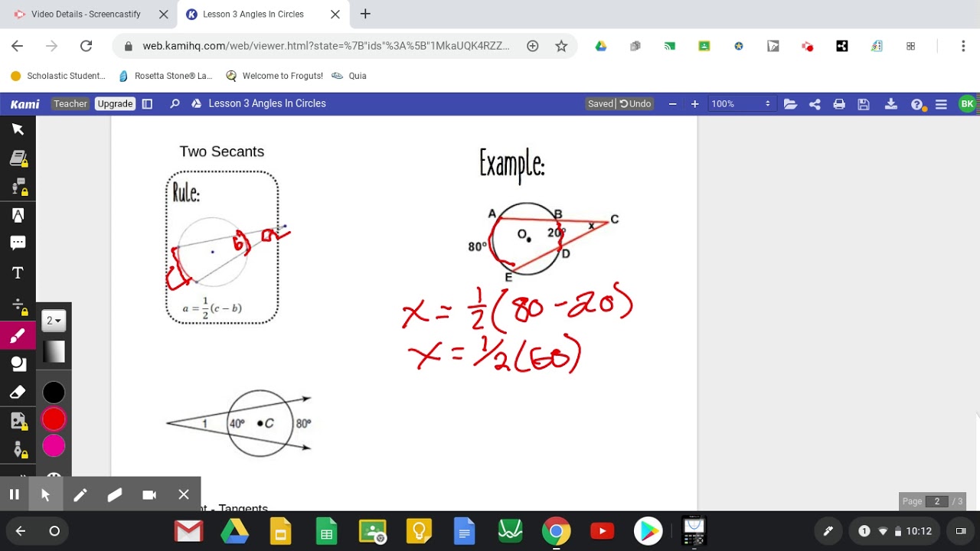Screen dimensions: 980x551
Task: Choose the red color swatch
Action: 54,419
